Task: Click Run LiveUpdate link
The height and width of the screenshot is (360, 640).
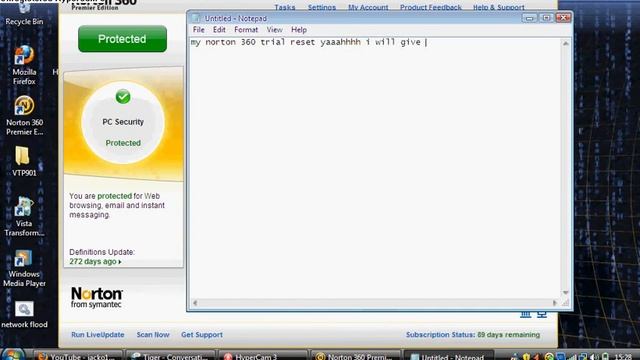Action: 98,335
